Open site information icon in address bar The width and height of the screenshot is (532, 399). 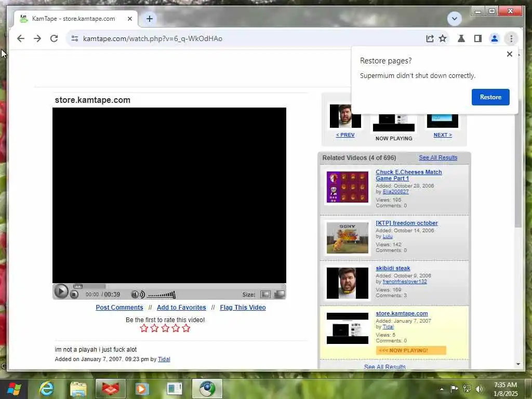click(x=75, y=38)
